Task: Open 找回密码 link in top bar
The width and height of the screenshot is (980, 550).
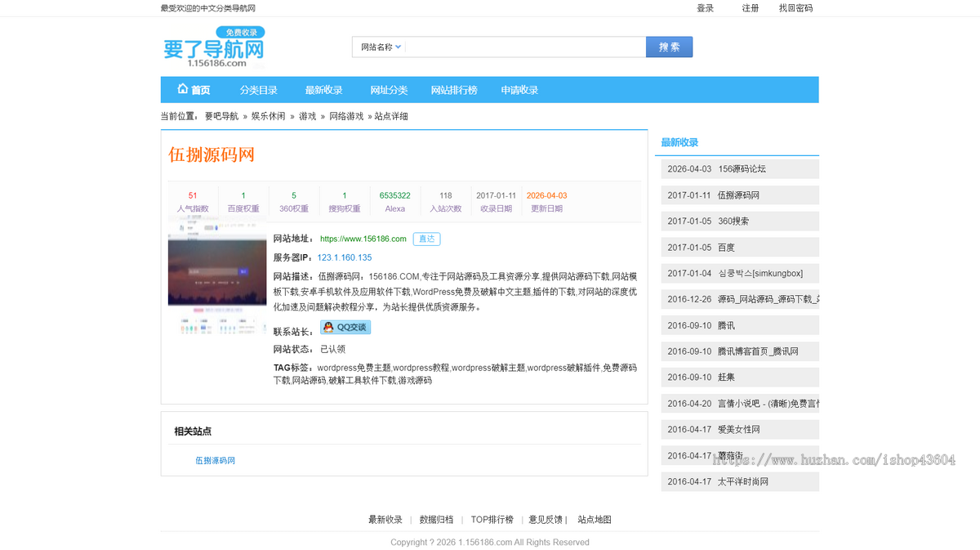Action: 795,8
